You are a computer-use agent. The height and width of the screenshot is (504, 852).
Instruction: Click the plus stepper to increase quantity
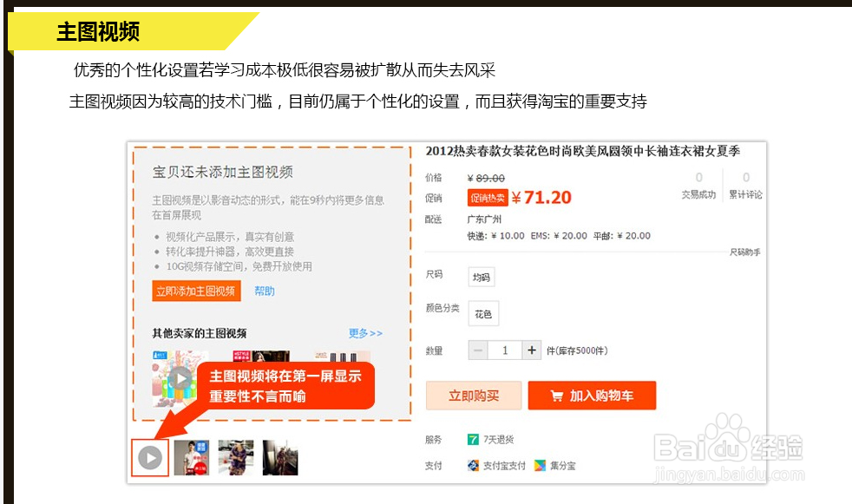(533, 350)
